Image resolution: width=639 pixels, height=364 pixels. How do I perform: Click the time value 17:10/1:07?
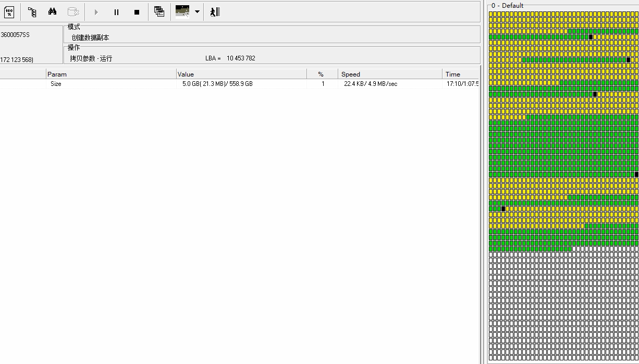(462, 84)
